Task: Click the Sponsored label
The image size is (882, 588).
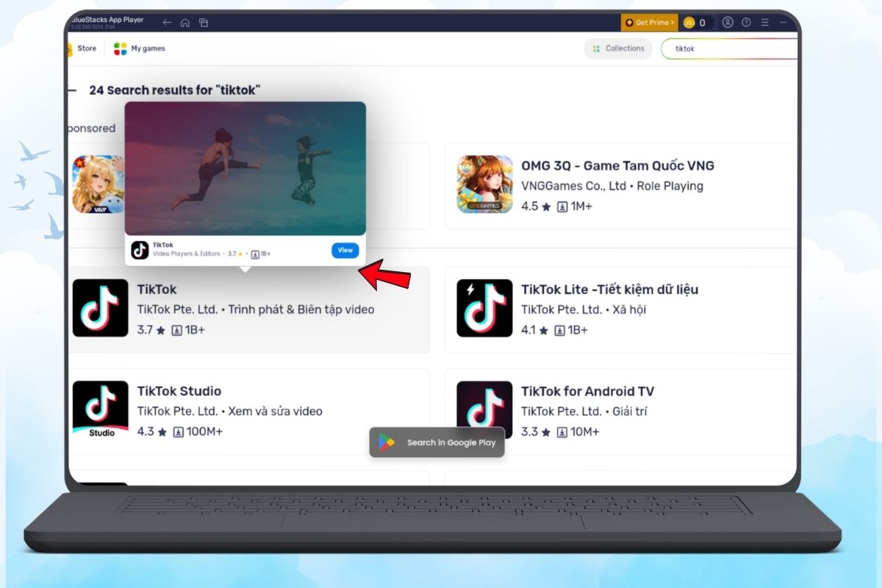Action: (x=91, y=128)
